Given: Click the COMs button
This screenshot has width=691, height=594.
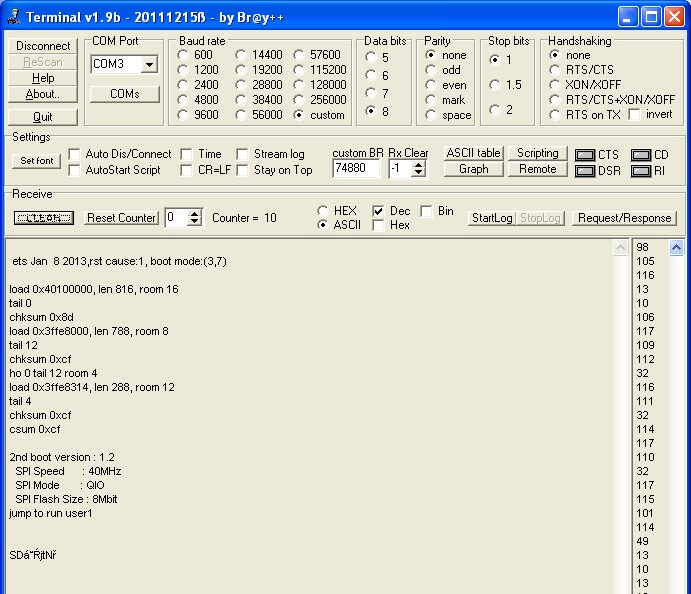Looking at the screenshot, I should 125,94.
